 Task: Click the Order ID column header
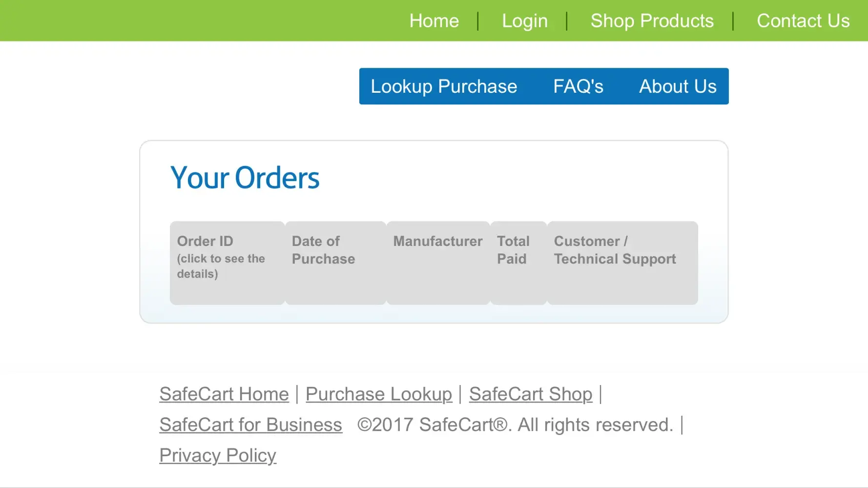click(x=205, y=241)
